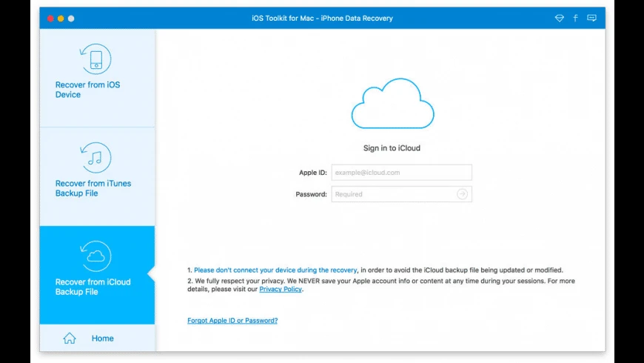This screenshot has height=363, width=644.
Task: Select the cloud recovery icon in sidebar
Action: pos(95,256)
